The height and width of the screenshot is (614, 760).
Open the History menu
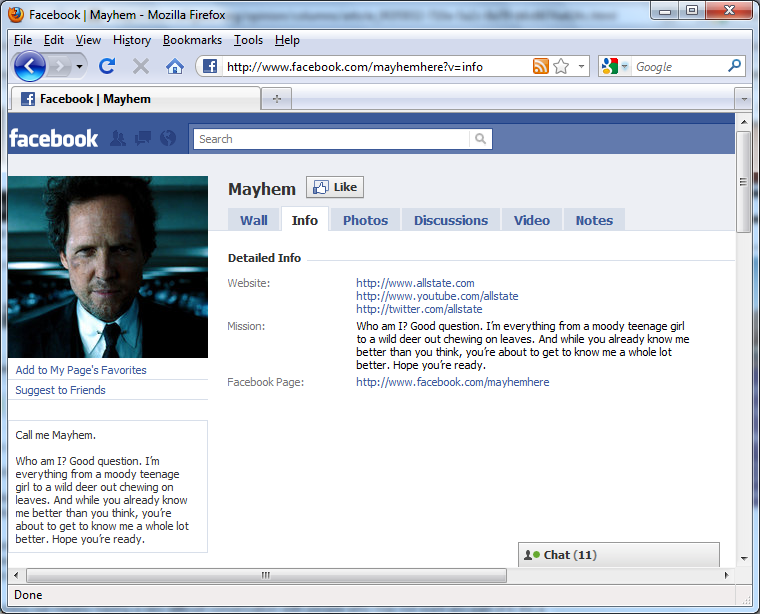point(132,40)
